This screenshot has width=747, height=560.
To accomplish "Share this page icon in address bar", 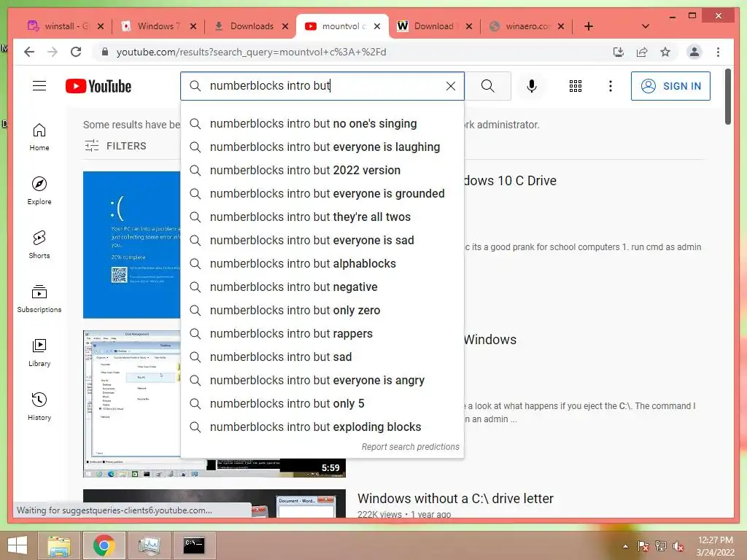I will pos(642,52).
